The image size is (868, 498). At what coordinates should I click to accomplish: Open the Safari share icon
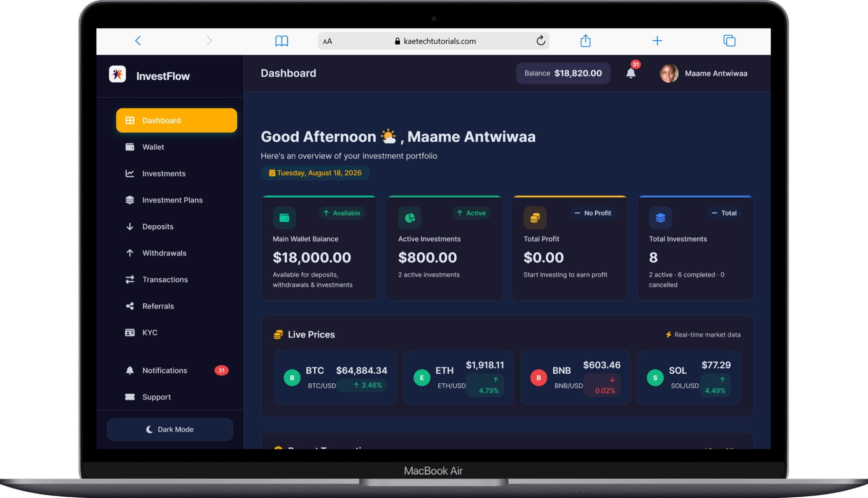coord(586,40)
